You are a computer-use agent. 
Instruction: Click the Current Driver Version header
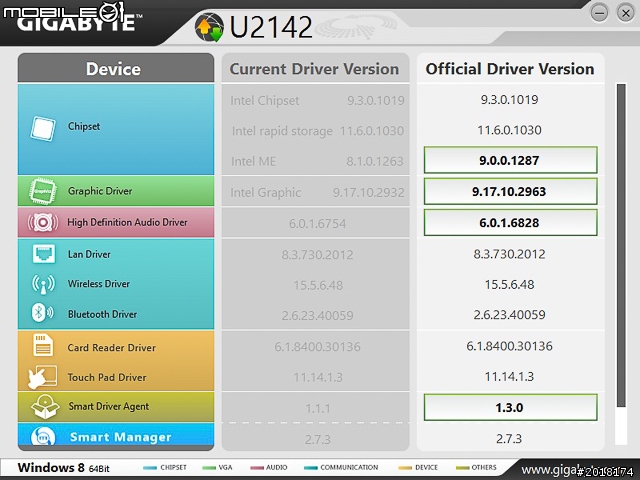[x=315, y=69]
